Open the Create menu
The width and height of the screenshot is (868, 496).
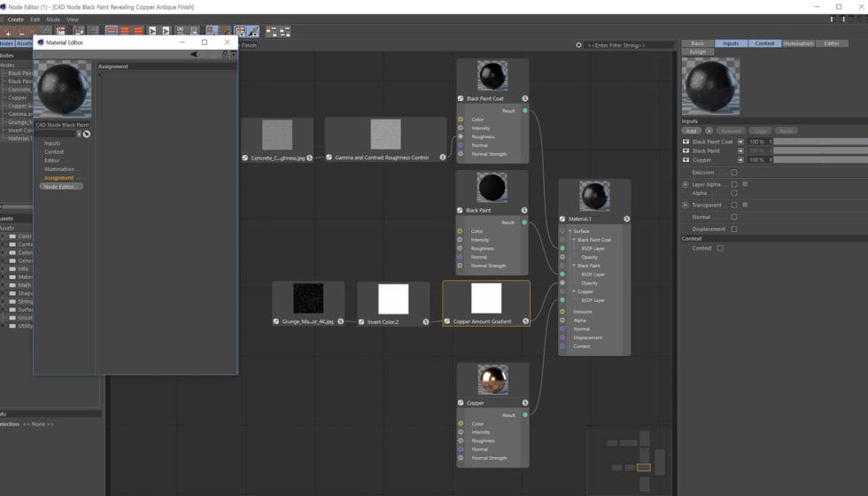[16, 19]
